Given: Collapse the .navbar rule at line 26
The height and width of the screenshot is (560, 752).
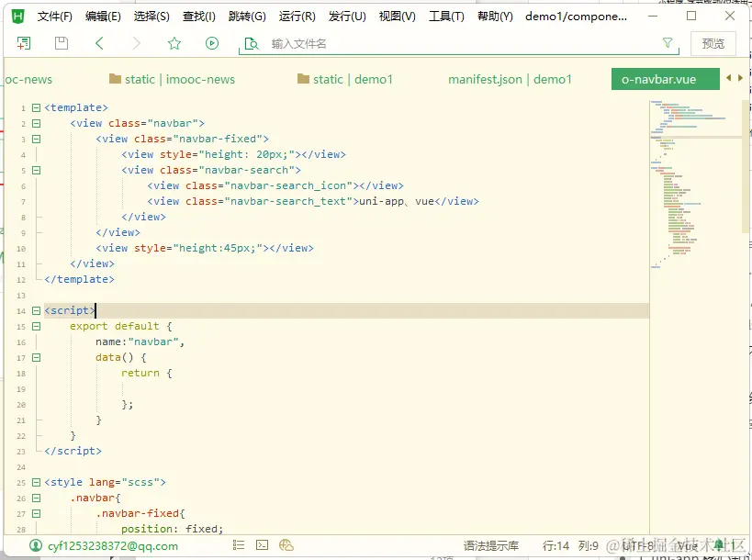Looking at the screenshot, I should tap(36, 498).
